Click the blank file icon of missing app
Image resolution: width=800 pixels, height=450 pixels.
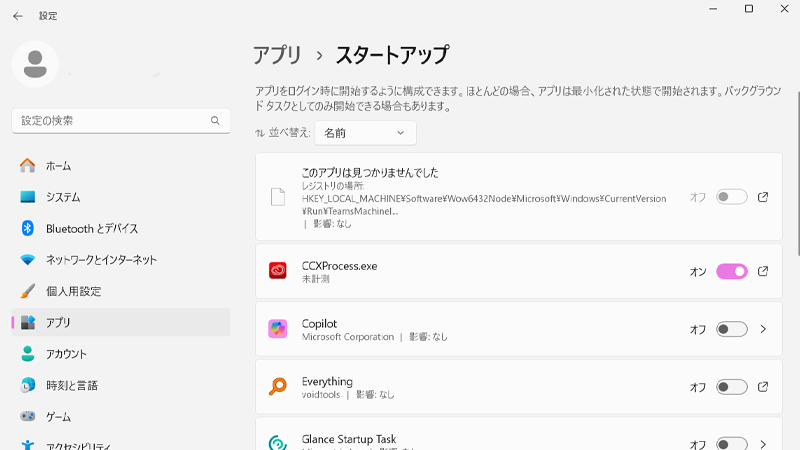(x=278, y=197)
